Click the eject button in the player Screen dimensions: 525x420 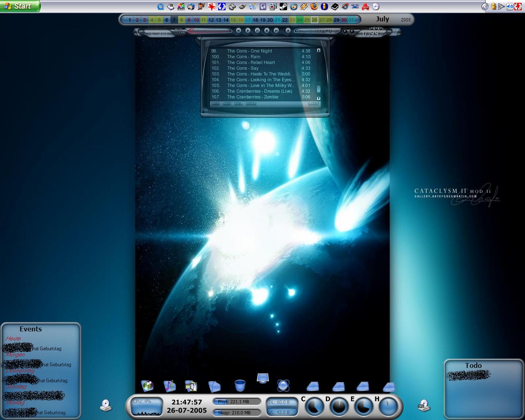click(288, 30)
